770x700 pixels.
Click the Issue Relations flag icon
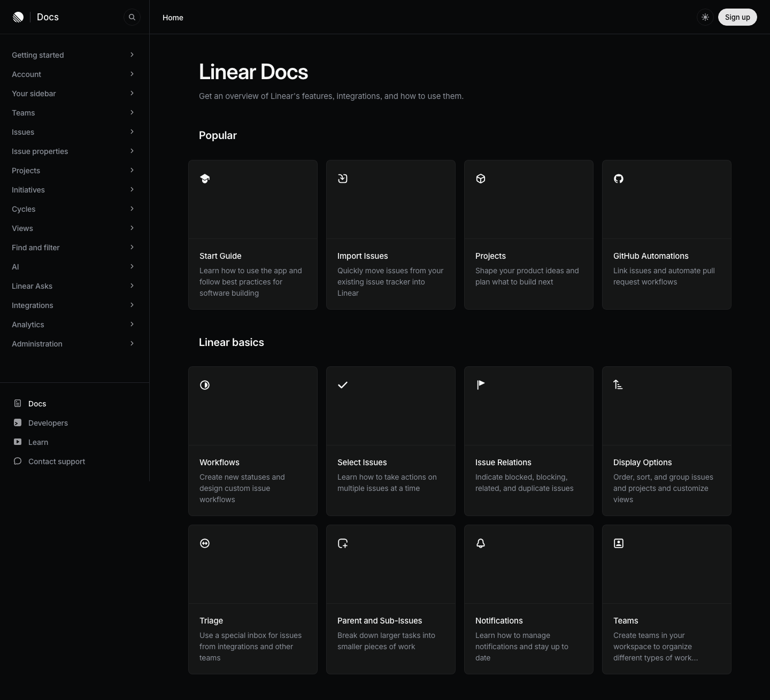click(x=481, y=385)
